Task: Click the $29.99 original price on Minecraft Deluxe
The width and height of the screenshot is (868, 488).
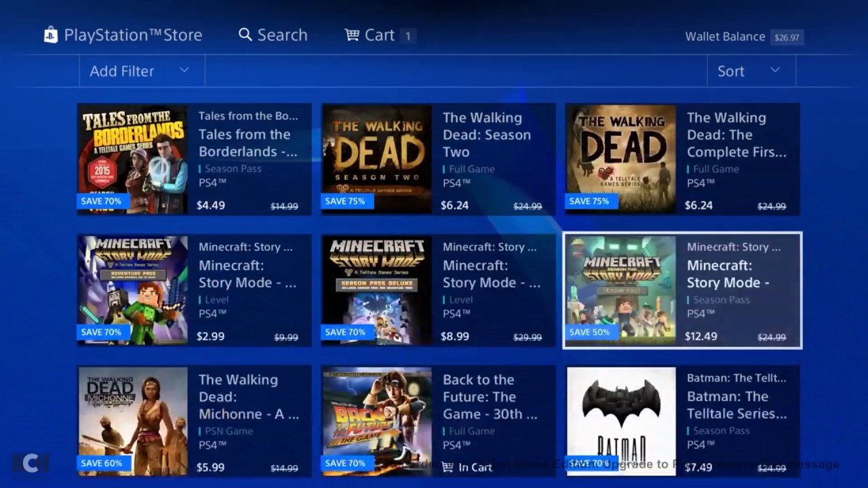Action: 528,338
